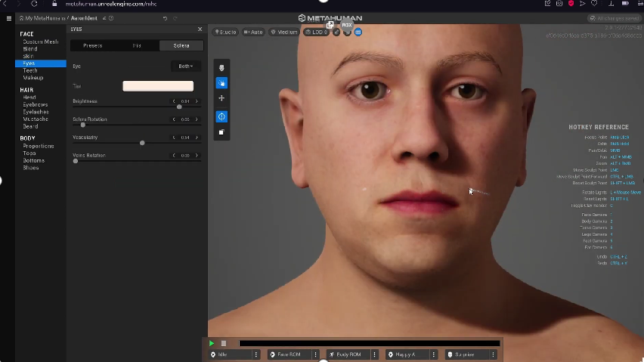This screenshot has height=362, width=644.
Task: Select Teeth in the Face section
Action: pyautogui.click(x=30, y=70)
